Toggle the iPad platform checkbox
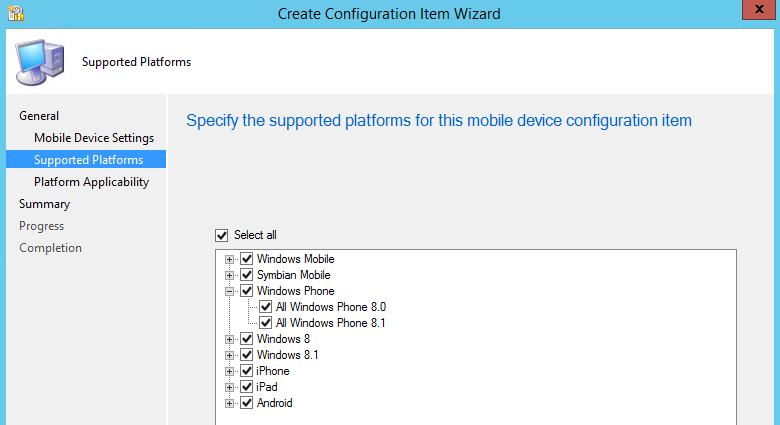The height and width of the screenshot is (425, 780). 246,387
